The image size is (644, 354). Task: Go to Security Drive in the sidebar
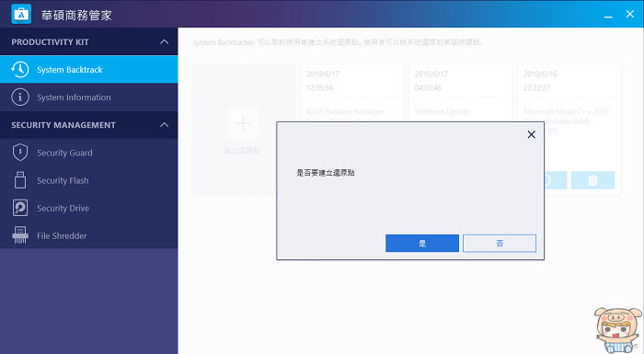coord(88,208)
